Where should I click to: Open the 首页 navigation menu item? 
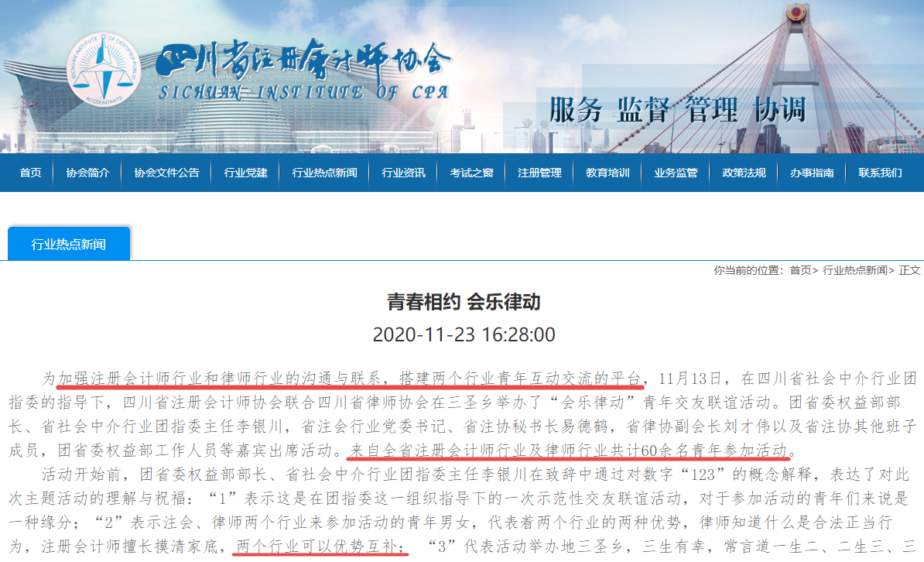[29, 173]
